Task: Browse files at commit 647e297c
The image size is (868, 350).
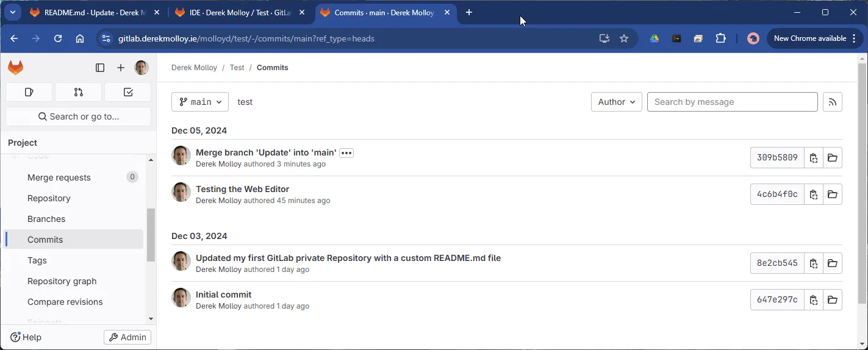Action: coord(833,300)
